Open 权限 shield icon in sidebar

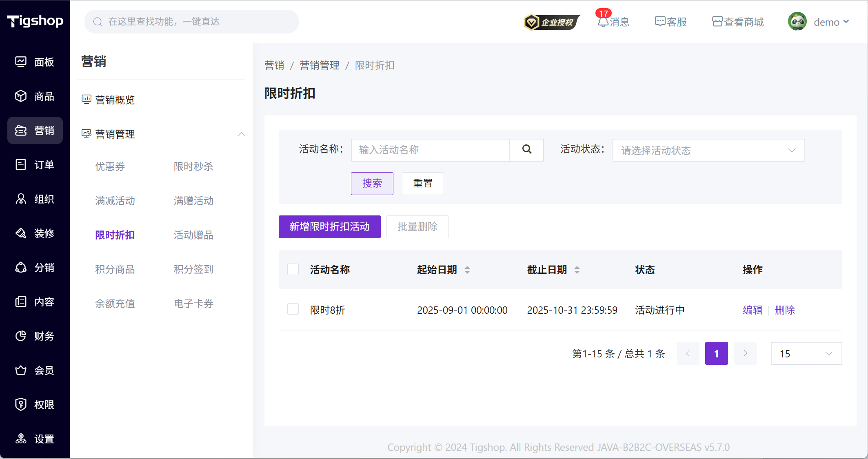pyautogui.click(x=21, y=404)
